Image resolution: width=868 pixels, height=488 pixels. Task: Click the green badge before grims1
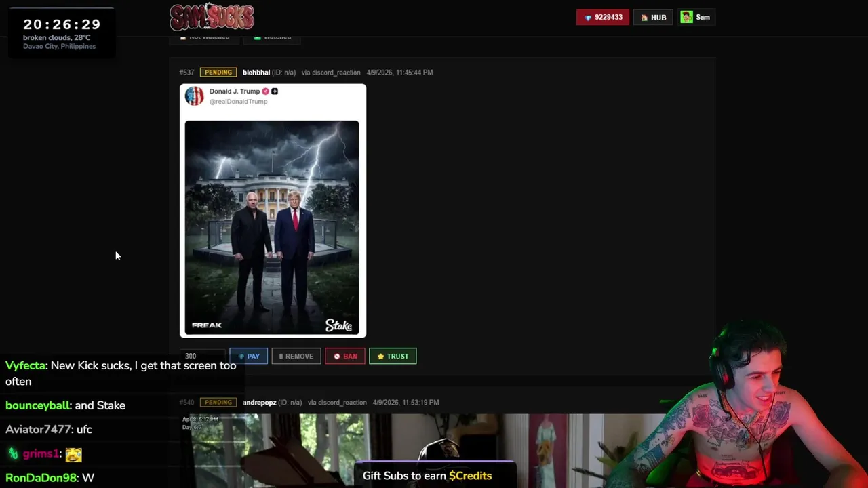click(13, 454)
